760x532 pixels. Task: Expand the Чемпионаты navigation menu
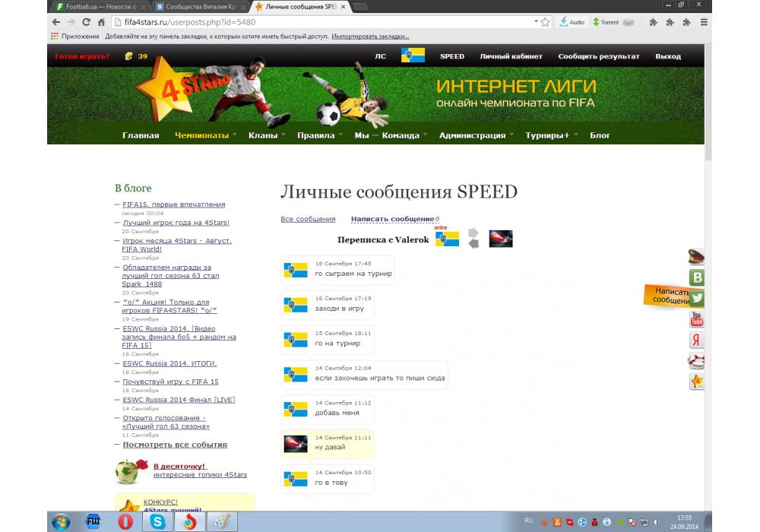click(201, 135)
